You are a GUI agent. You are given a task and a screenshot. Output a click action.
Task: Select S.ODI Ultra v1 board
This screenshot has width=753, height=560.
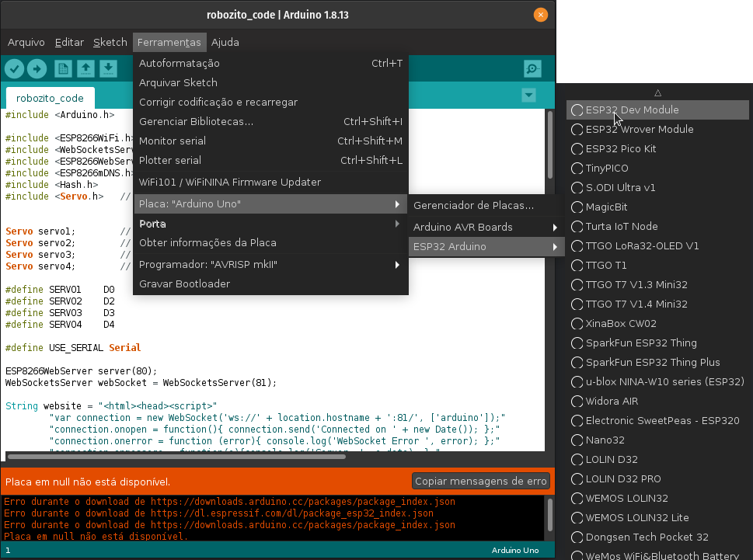click(x=657, y=188)
